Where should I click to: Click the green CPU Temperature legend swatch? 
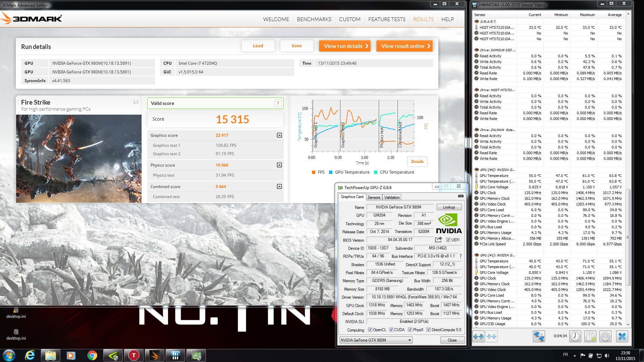376,172
